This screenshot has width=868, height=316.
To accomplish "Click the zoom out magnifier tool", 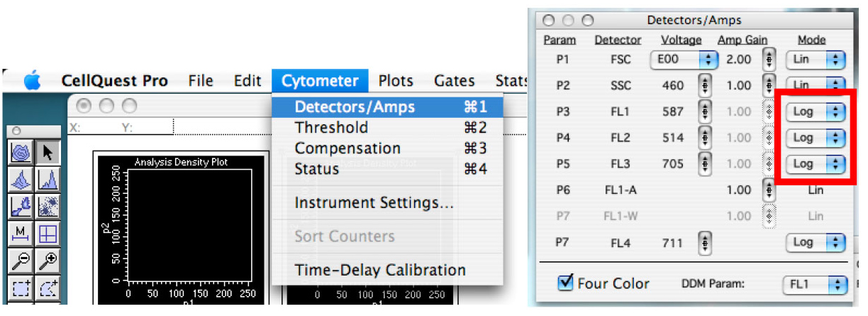I will tap(20, 260).
